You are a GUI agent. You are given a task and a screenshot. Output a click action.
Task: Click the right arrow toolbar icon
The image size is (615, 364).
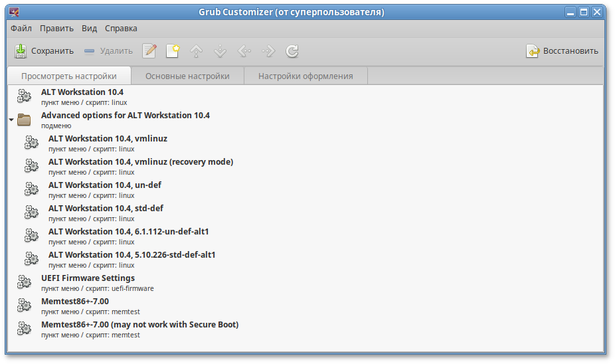tap(268, 51)
